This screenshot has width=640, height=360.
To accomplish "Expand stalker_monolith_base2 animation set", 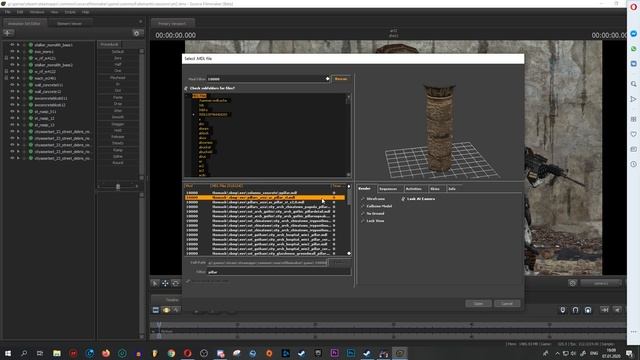I will pyautogui.click(x=18, y=65).
